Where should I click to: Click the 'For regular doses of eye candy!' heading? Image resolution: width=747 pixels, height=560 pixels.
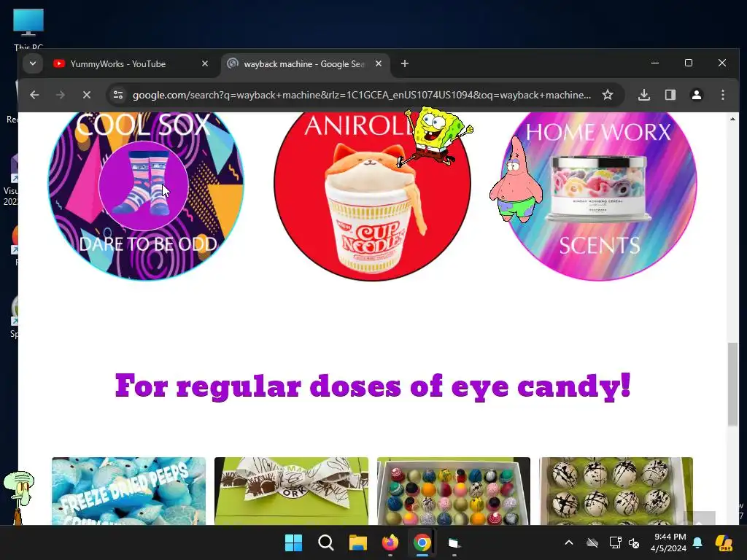coord(373,386)
